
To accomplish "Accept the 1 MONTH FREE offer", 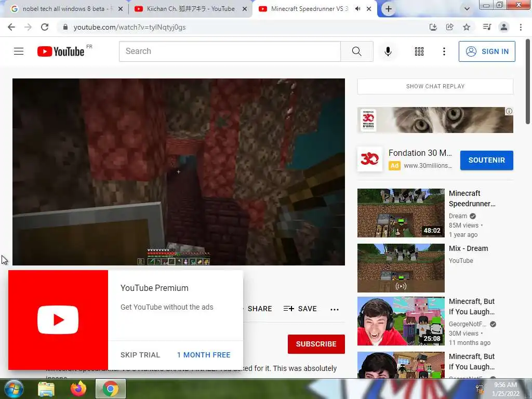I will 204,355.
